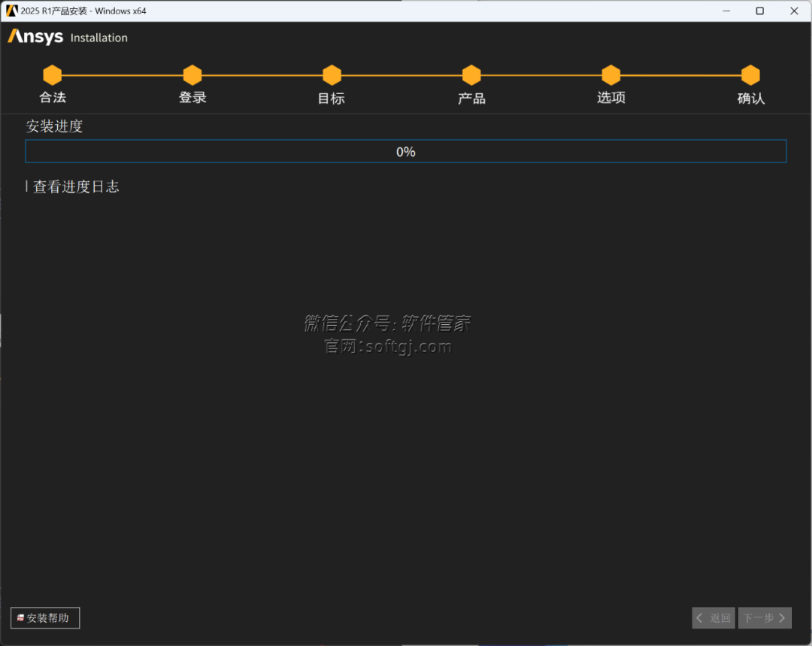The image size is (812, 646).
Task: Click the 安装进度 0% progress bar
Action: (x=406, y=151)
